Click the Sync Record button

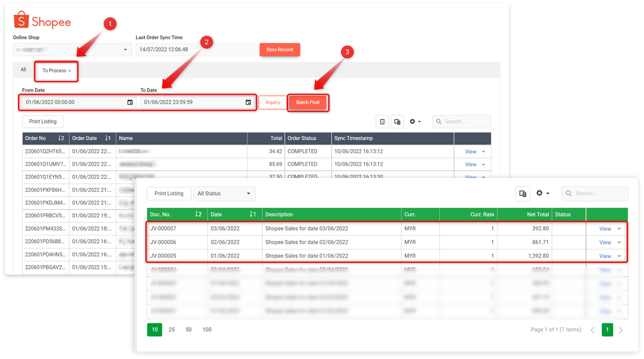click(x=279, y=50)
